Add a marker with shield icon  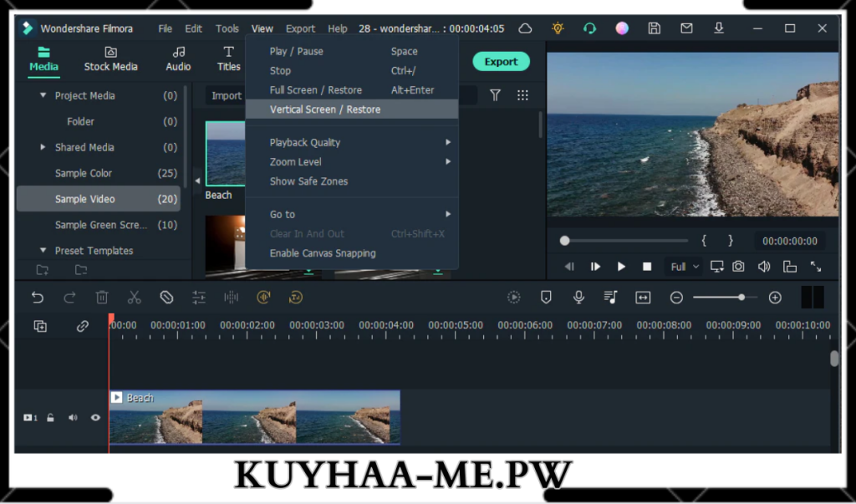pos(546,298)
